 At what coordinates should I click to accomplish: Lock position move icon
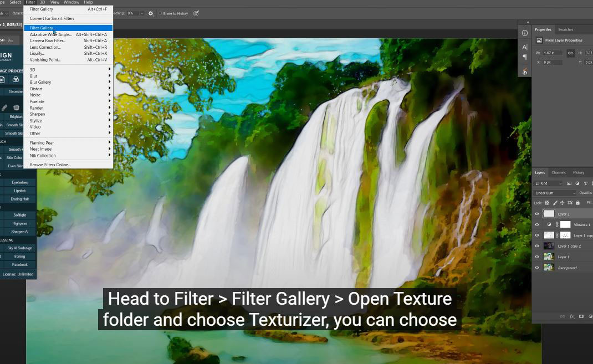click(x=563, y=203)
